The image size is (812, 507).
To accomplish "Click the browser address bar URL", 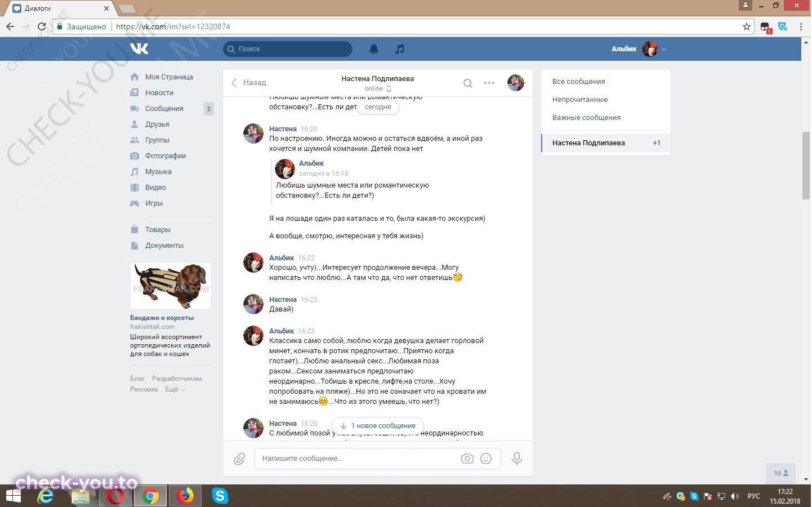I will click(173, 26).
